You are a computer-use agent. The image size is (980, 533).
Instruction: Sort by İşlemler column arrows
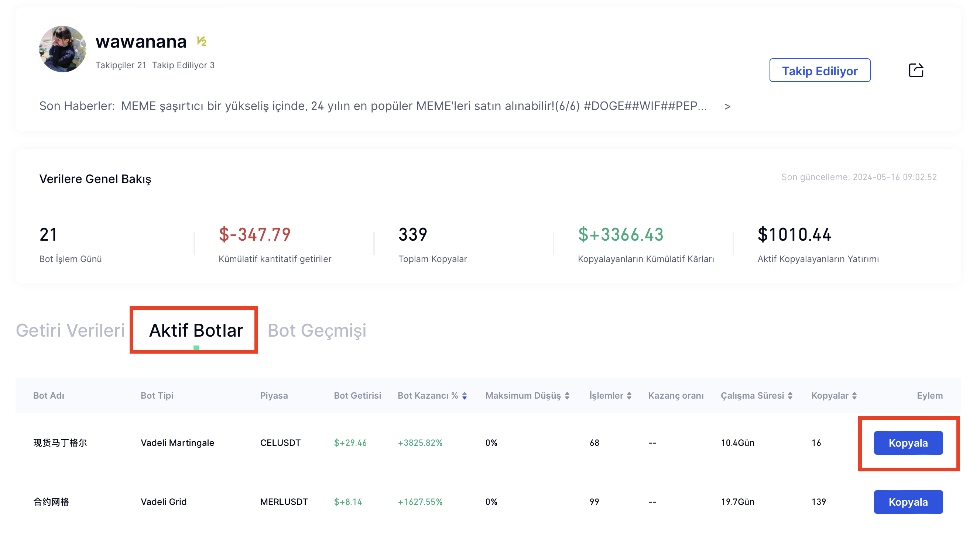pyautogui.click(x=629, y=395)
